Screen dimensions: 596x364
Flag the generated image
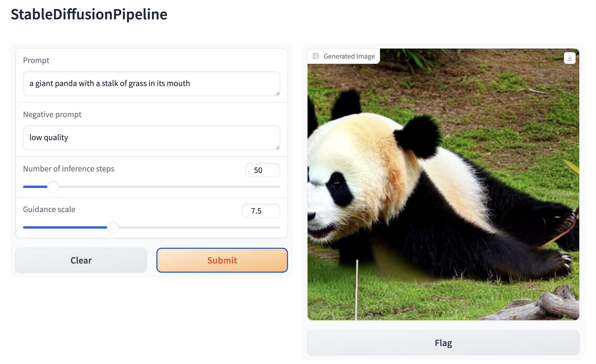pyautogui.click(x=443, y=343)
